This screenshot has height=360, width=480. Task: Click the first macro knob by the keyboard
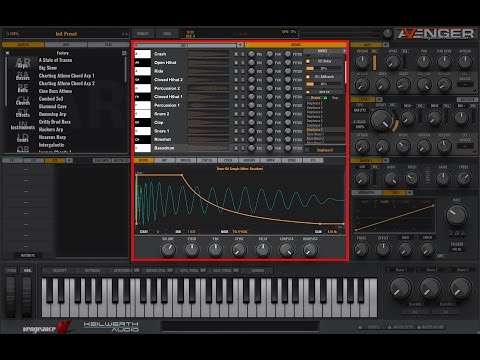(x=400, y=288)
